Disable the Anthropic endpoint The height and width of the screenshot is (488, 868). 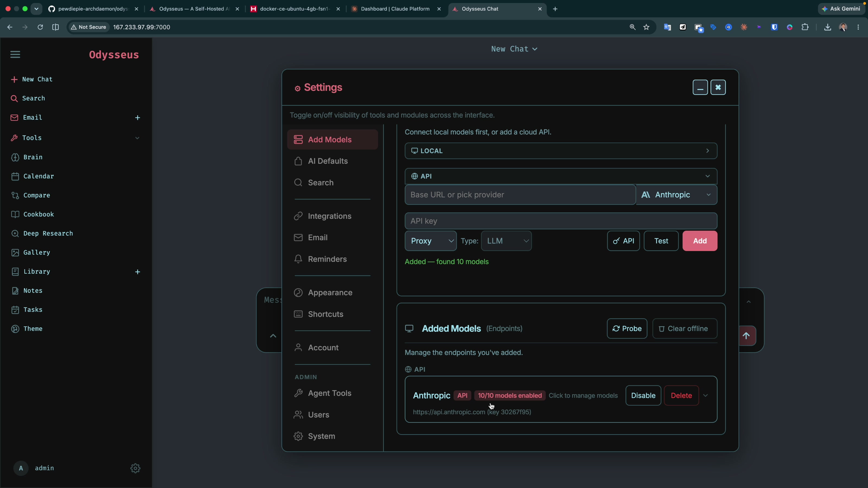(x=643, y=395)
